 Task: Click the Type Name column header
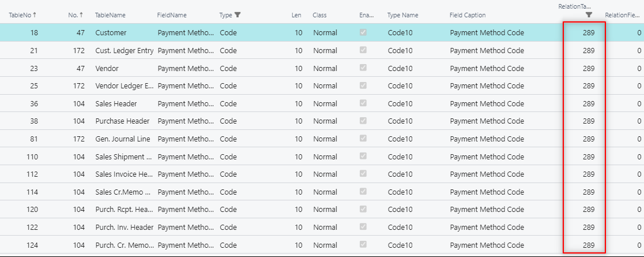(403, 15)
